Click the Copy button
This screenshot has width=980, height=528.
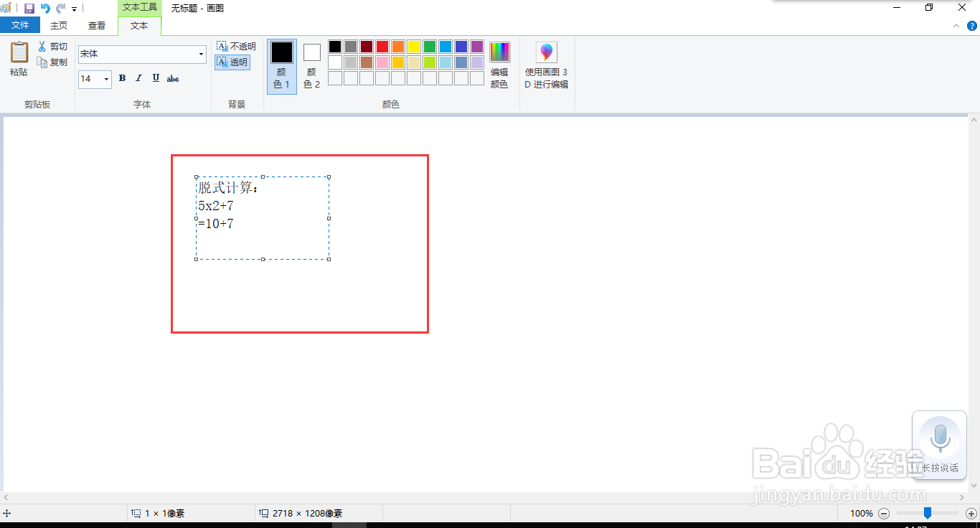(x=53, y=62)
